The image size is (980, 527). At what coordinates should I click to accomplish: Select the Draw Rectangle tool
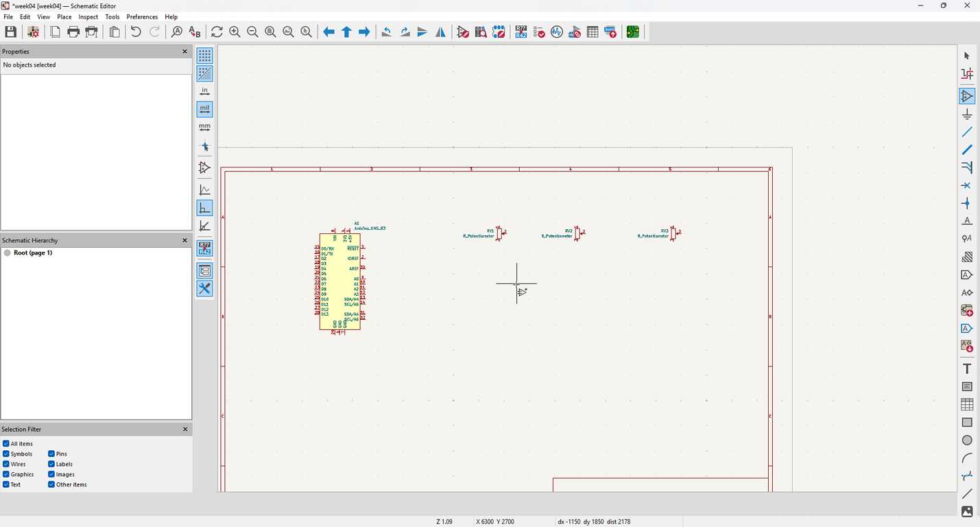(967, 422)
